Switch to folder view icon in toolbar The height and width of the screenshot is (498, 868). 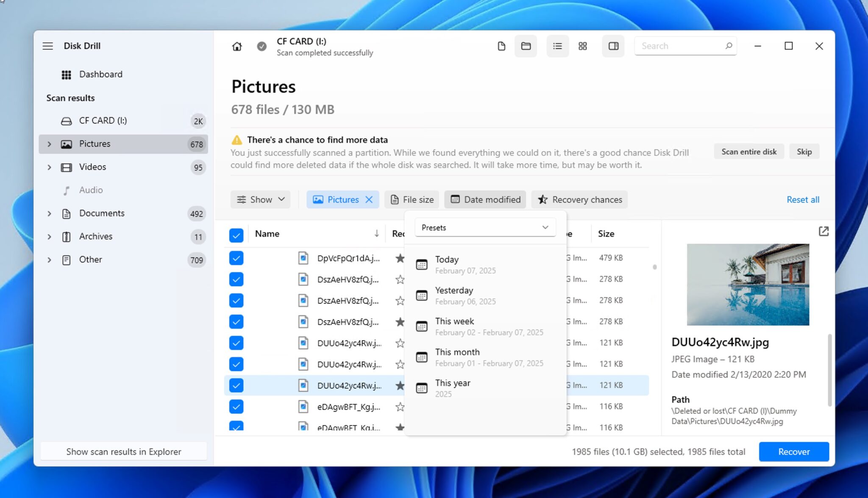pyautogui.click(x=526, y=46)
